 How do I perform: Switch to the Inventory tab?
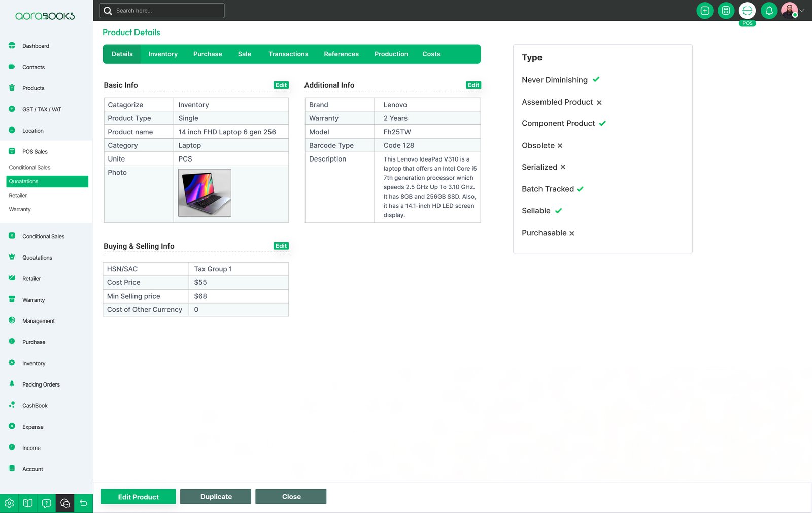click(163, 54)
